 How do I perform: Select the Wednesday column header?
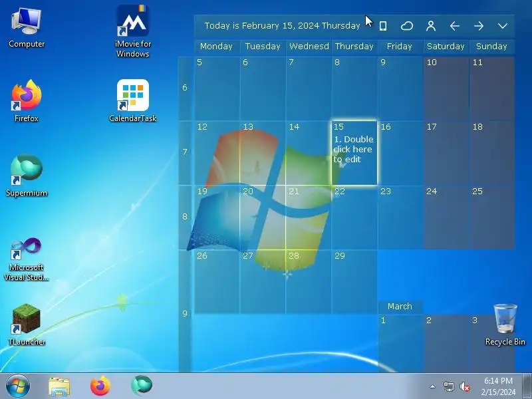(x=309, y=47)
